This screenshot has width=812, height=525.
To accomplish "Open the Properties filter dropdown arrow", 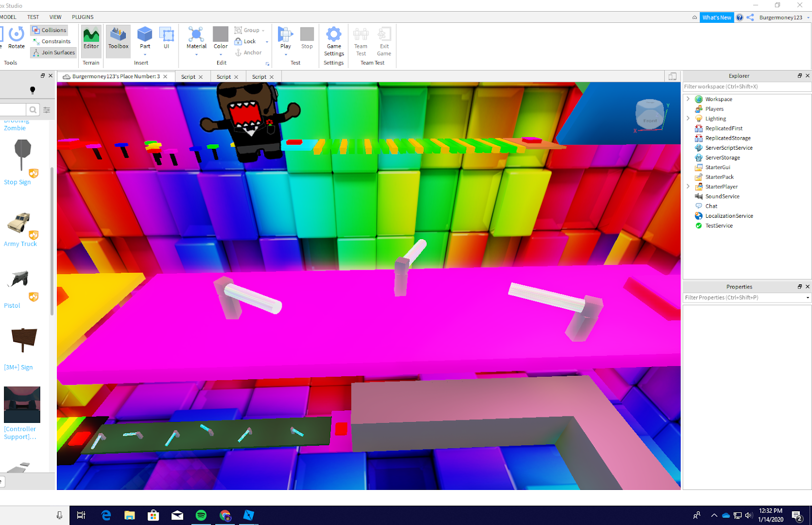I will [807, 298].
